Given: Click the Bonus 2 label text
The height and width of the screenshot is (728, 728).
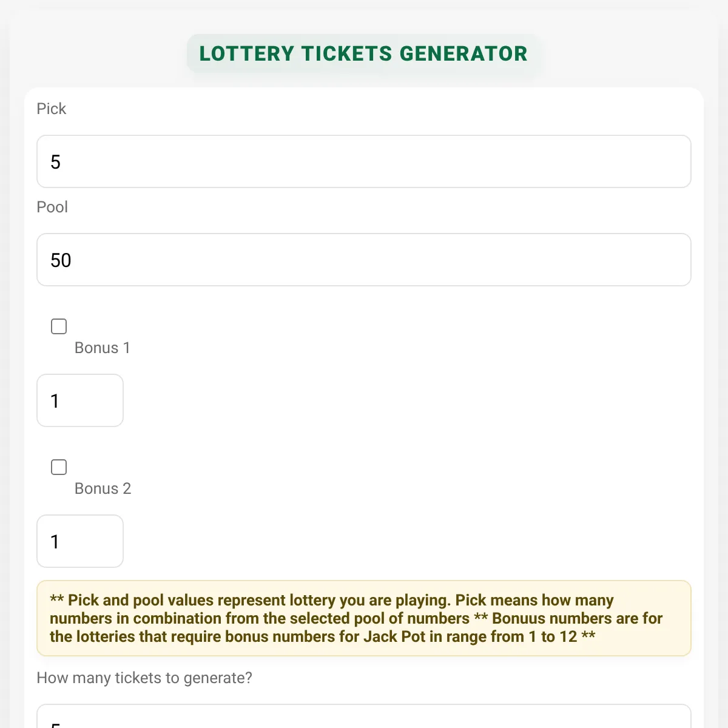Looking at the screenshot, I should 103,488.
